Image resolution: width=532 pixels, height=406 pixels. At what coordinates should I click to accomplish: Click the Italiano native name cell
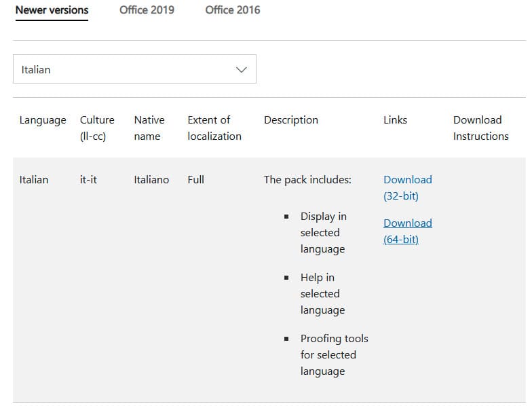(x=151, y=180)
